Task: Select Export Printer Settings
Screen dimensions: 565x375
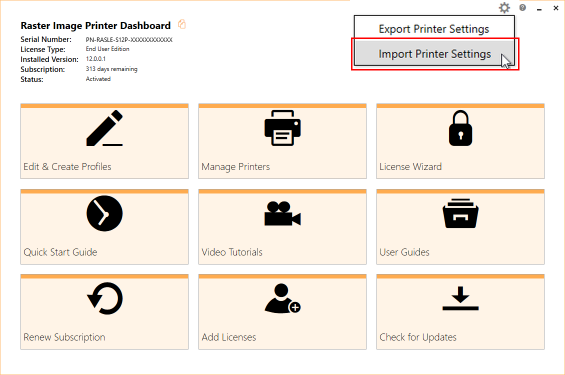Action: click(434, 29)
